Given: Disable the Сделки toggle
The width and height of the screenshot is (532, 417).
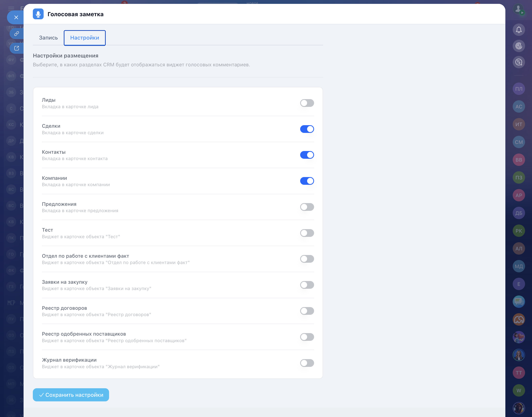Looking at the screenshot, I should [x=307, y=129].
